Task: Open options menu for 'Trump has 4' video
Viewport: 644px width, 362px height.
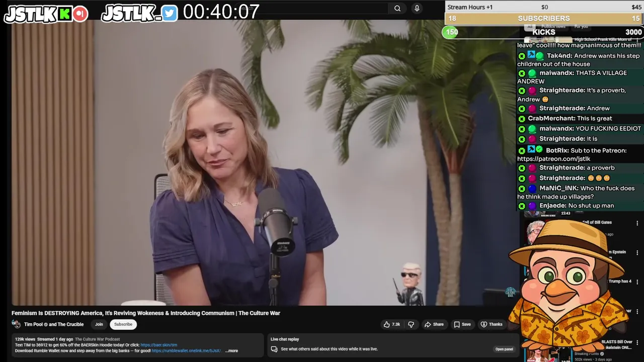Action: (x=637, y=282)
